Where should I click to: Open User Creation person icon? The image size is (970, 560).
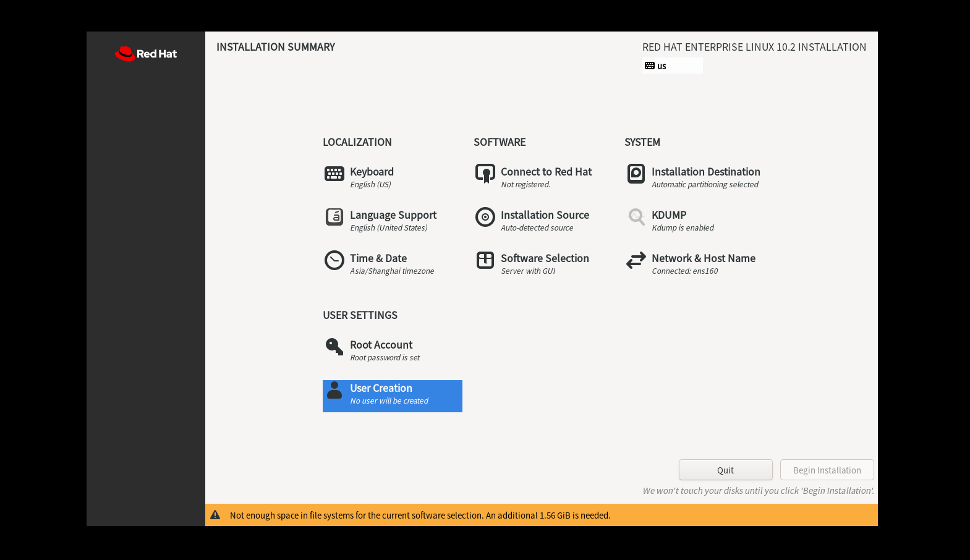pyautogui.click(x=334, y=390)
